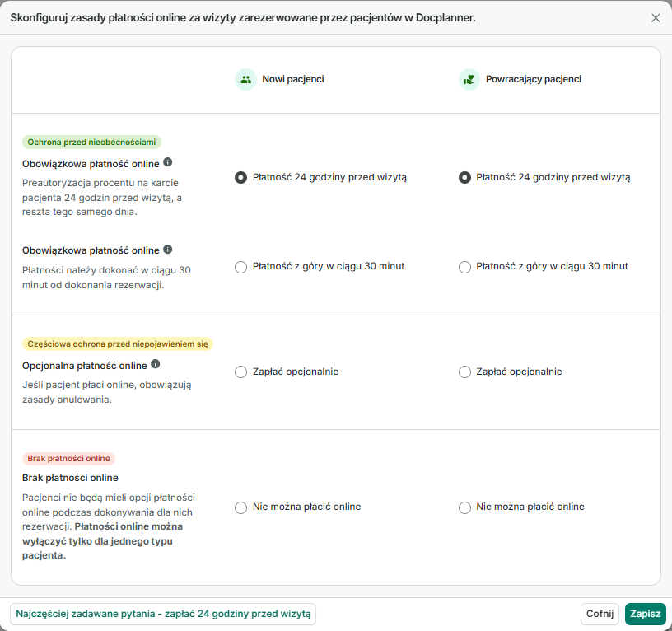Select 30-minute upfront payment for returning patients
The image size is (672, 631).
[x=464, y=266]
